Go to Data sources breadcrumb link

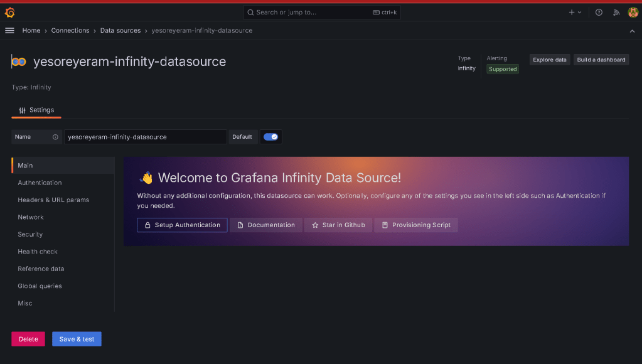pos(120,31)
